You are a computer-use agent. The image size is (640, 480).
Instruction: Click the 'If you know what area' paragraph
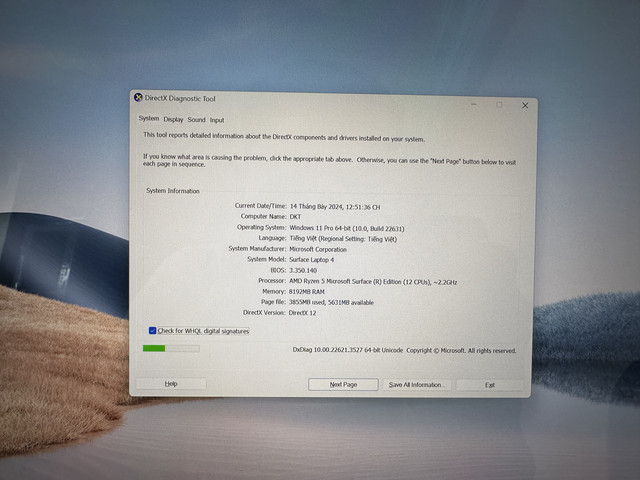(329, 161)
